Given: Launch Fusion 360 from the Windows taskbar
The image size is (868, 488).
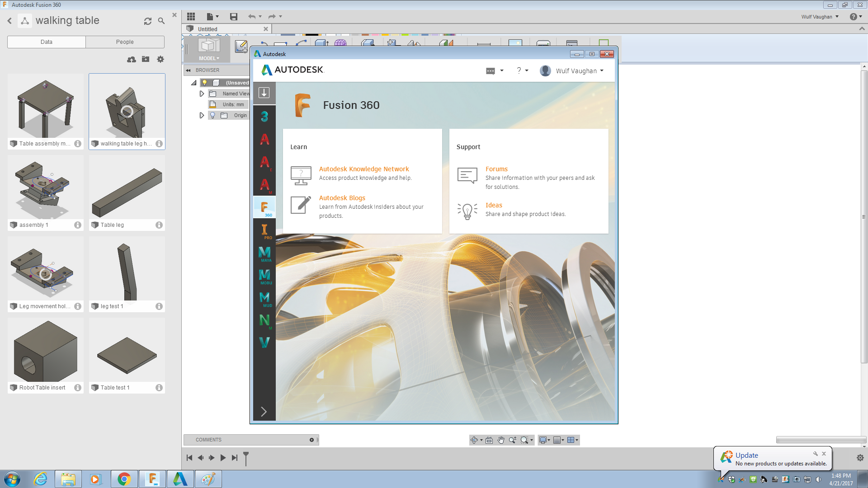Looking at the screenshot, I should [152, 479].
